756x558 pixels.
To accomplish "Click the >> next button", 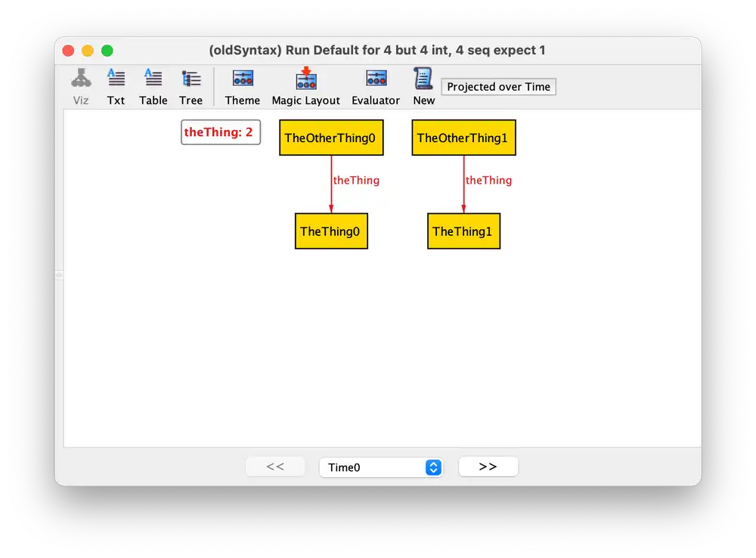I will tap(488, 466).
